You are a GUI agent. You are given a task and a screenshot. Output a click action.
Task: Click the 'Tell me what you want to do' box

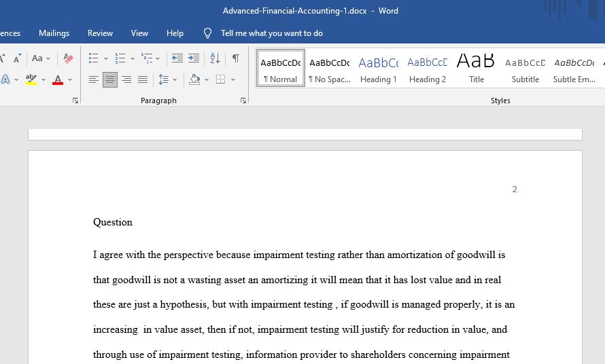coord(272,33)
